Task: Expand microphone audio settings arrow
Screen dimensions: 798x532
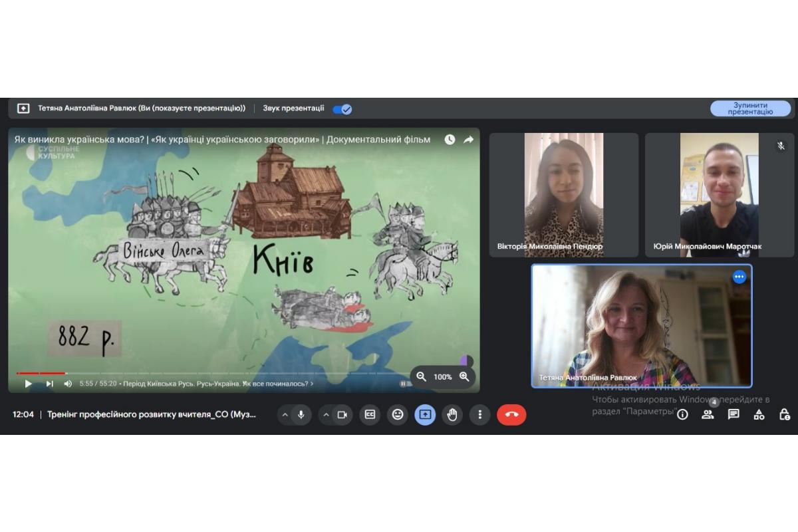Action: 285,415
